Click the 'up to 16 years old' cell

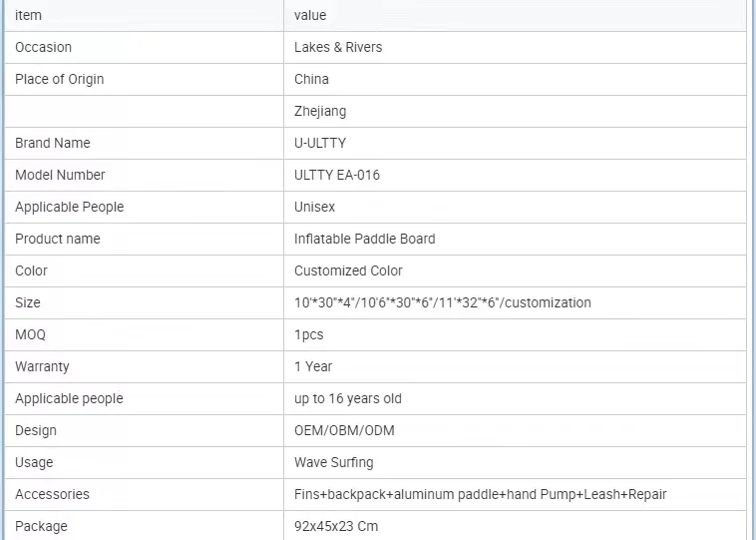348,398
